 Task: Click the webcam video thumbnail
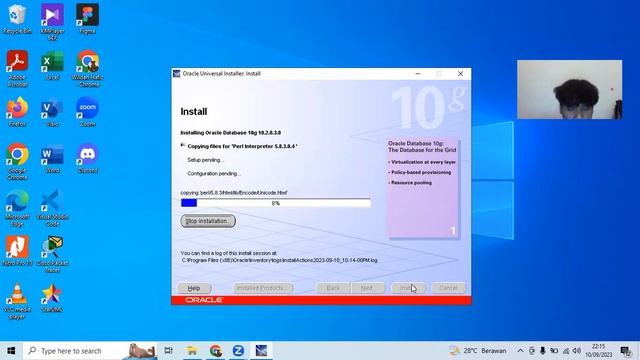(x=569, y=89)
